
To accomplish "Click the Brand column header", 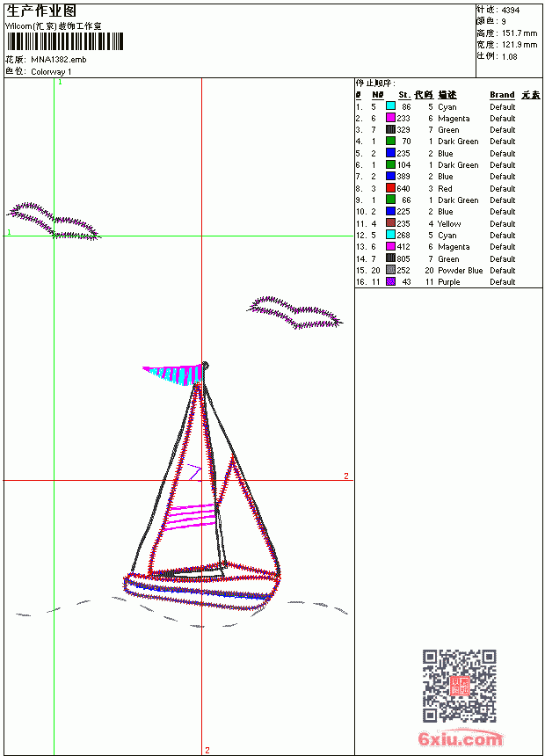I will (502, 95).
